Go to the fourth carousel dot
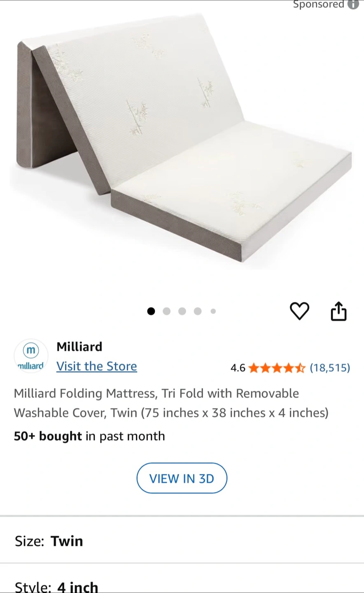This screenshot has height=593, width=364. [x=198, y=311]
